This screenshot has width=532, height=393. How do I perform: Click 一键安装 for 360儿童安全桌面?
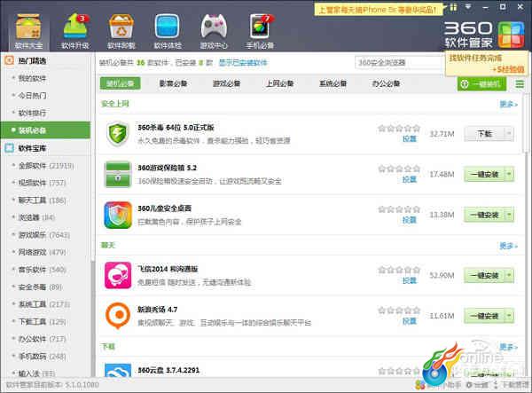click(x=484, y=215)
